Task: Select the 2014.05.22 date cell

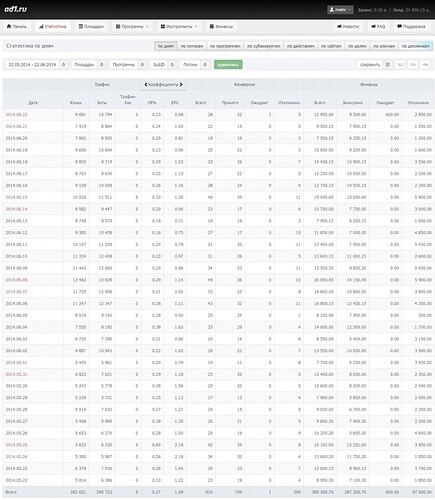Action: 16,480
